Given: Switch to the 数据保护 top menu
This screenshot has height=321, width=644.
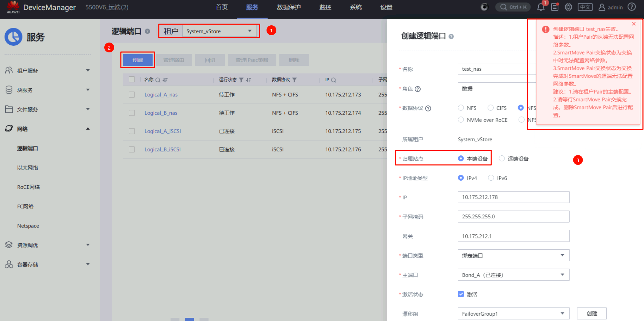Looking at the screenshot, I should [x=288, y=7].
